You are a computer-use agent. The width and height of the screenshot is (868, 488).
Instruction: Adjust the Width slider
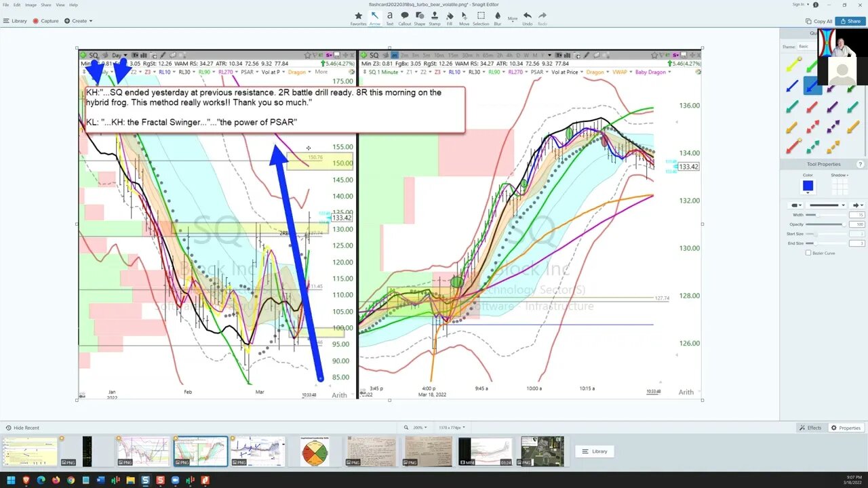point(826,215)
